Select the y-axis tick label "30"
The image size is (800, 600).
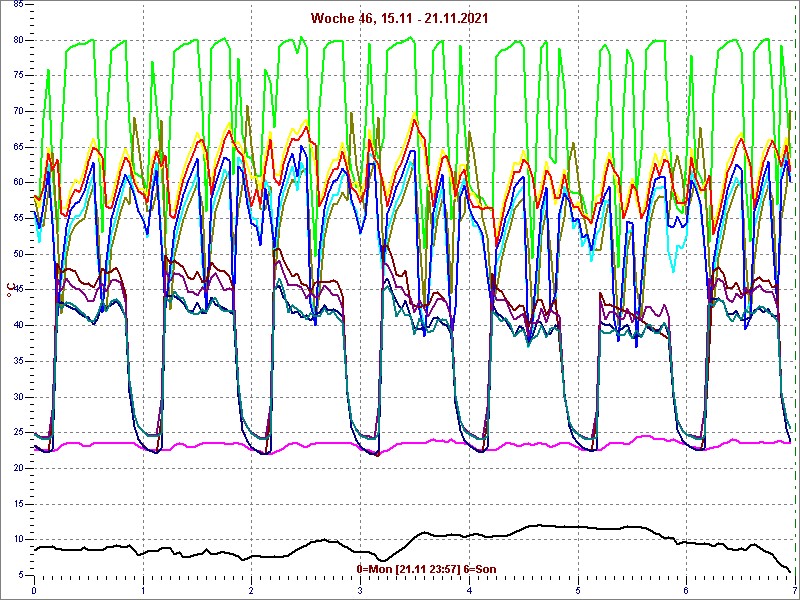pos(17,397)
